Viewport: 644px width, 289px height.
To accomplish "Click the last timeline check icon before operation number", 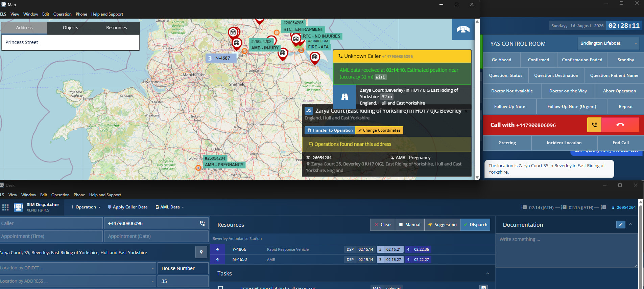I will pos(604,207).
